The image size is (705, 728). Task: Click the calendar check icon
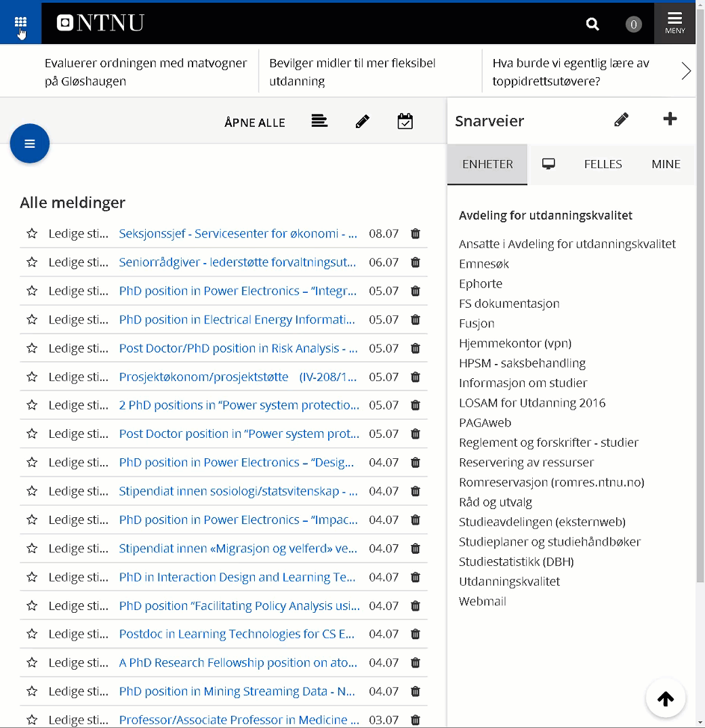(405, 121)
